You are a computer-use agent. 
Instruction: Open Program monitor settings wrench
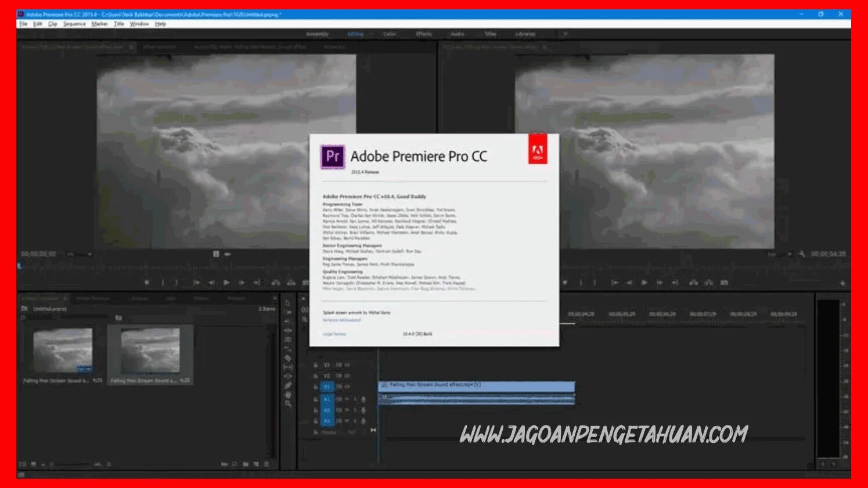[x=802, y=254]
